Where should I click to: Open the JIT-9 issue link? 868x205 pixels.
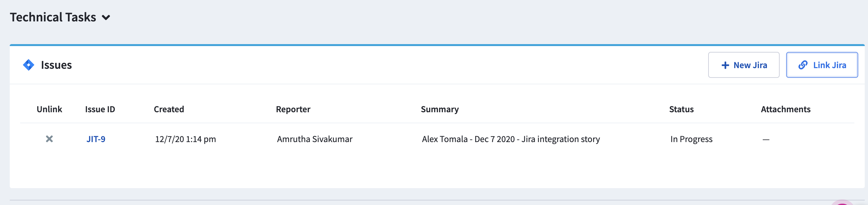tap(96, 139)
